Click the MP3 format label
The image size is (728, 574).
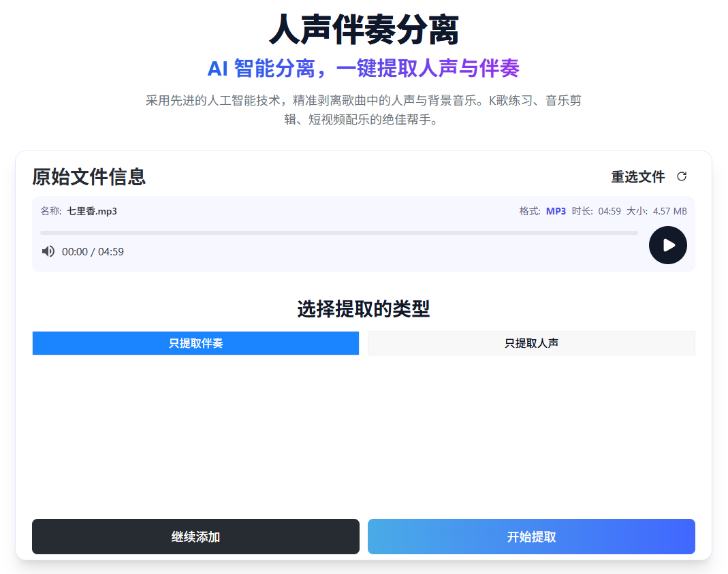click(x=556, y=211)
